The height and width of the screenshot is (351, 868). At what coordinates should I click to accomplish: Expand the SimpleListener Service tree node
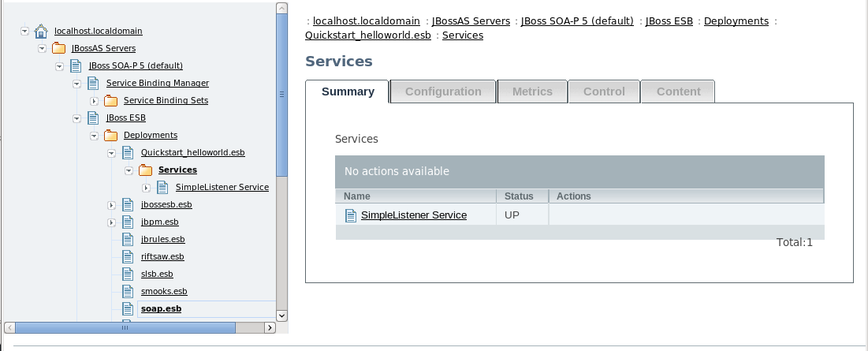146,188
